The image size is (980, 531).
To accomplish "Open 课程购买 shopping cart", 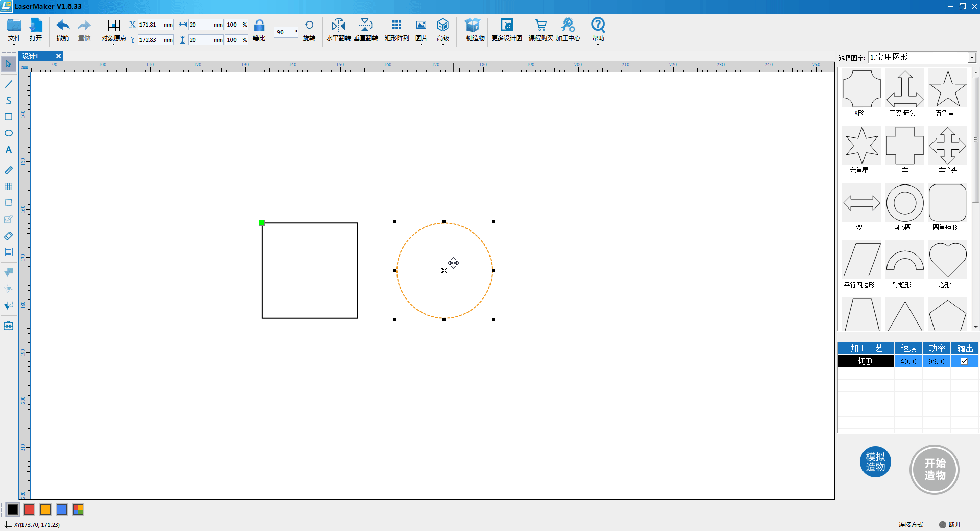I will [x=541, y=25].
